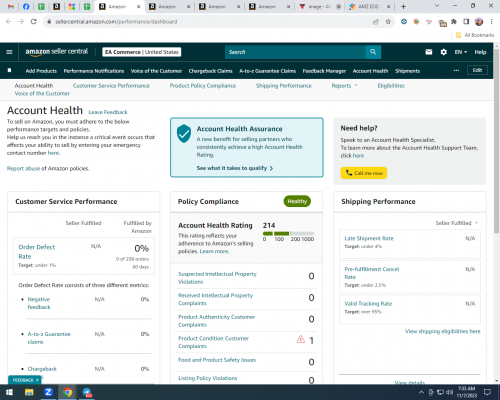Open the Order Defect Rate link
This screenshot has width=500, height=400.
coord(36,252)
